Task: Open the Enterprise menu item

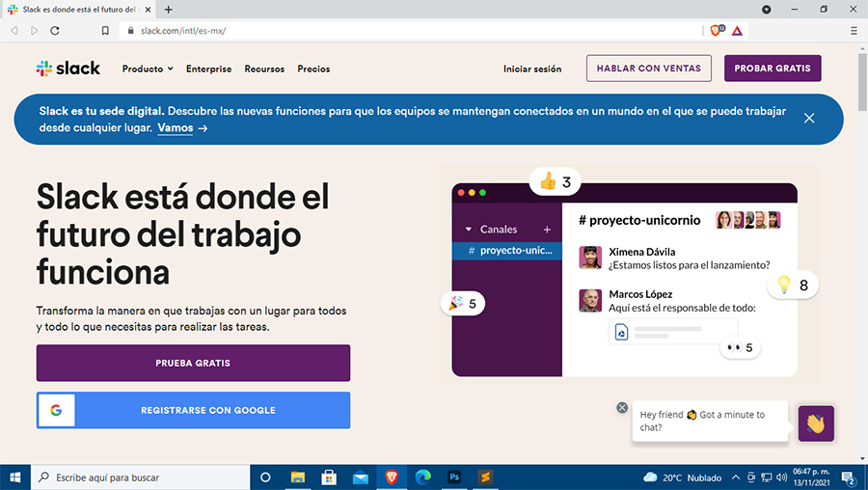Action: point(208,68)
